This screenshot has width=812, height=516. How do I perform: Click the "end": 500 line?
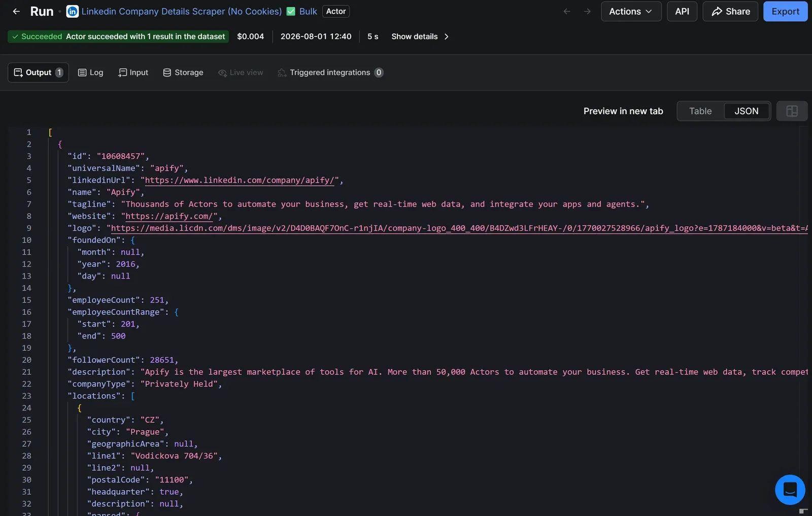point(101,336)
